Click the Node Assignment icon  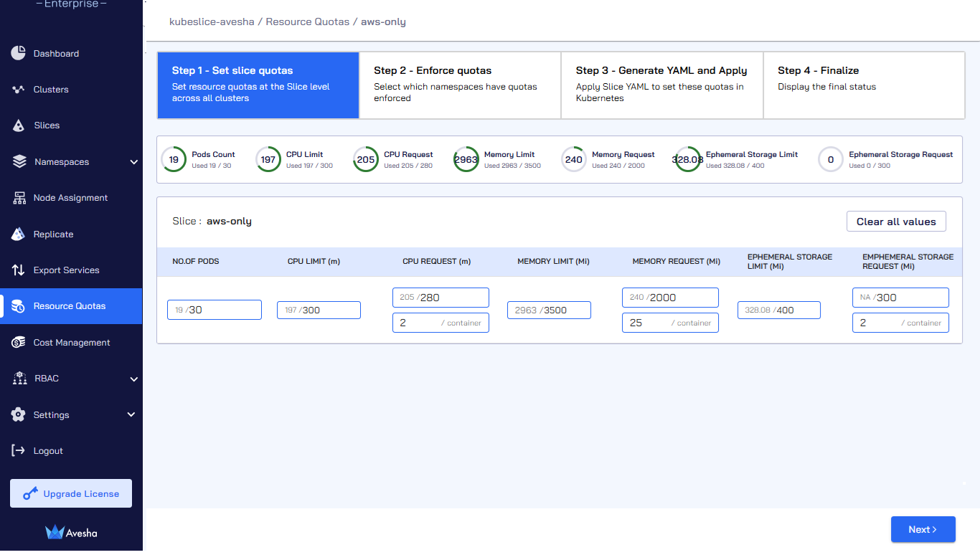pyautogui.click(x=19, y=198)
